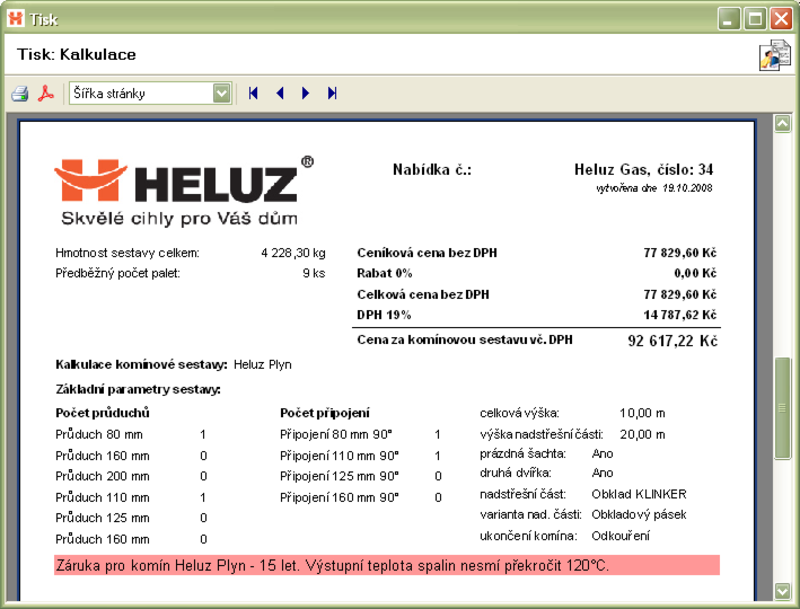This screenshot has width=800, height=609.
Task: Click the vertical scrollbar thumb
Action: tap(783, 408)
